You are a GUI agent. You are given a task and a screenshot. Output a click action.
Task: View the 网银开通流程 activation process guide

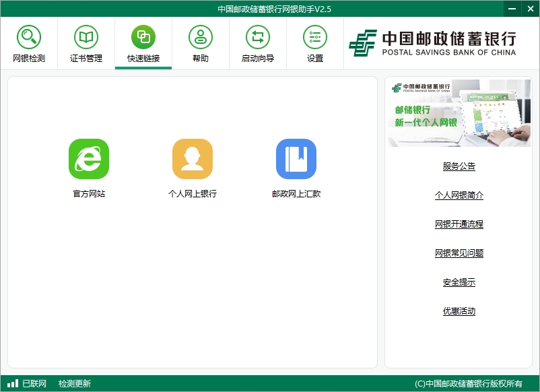[x=459, y=224]
